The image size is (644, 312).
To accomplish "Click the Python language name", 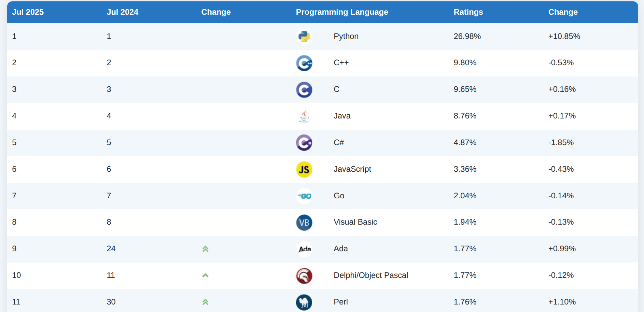I will tap(346, 36).
